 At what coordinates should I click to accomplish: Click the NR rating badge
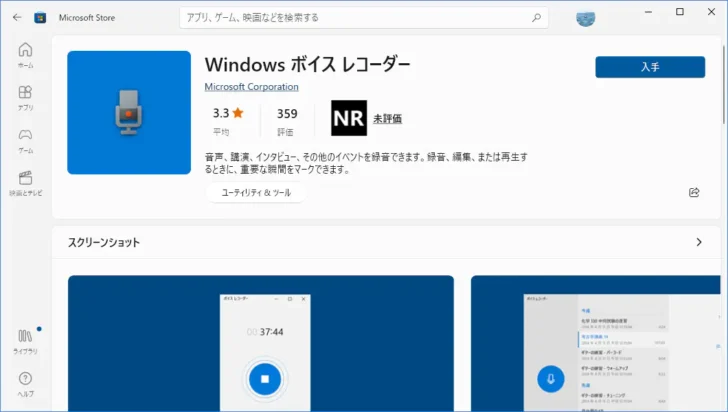click(349, 118)
